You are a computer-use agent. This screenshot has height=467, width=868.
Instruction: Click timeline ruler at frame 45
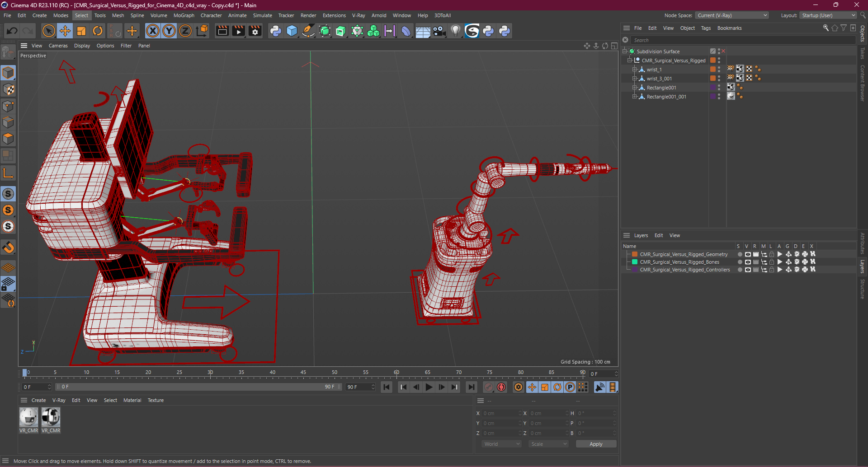tap(303, 373)
